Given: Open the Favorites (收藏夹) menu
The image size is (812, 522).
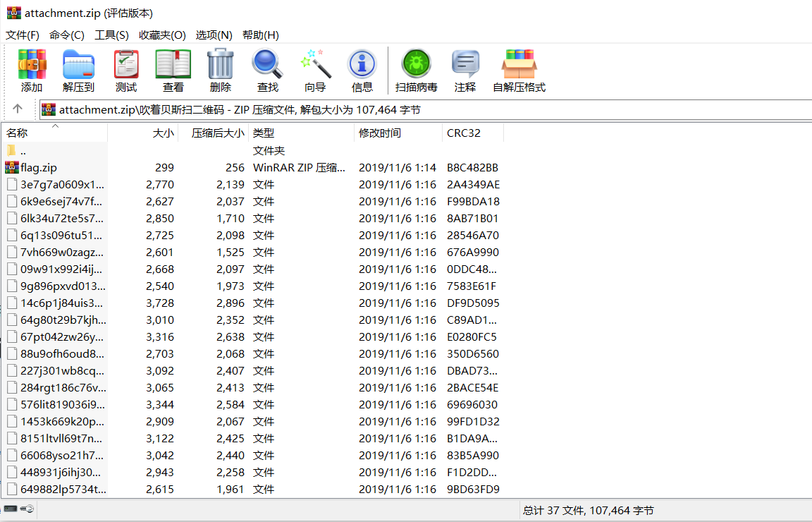Looking at the screenshot, I should [162, 35].
